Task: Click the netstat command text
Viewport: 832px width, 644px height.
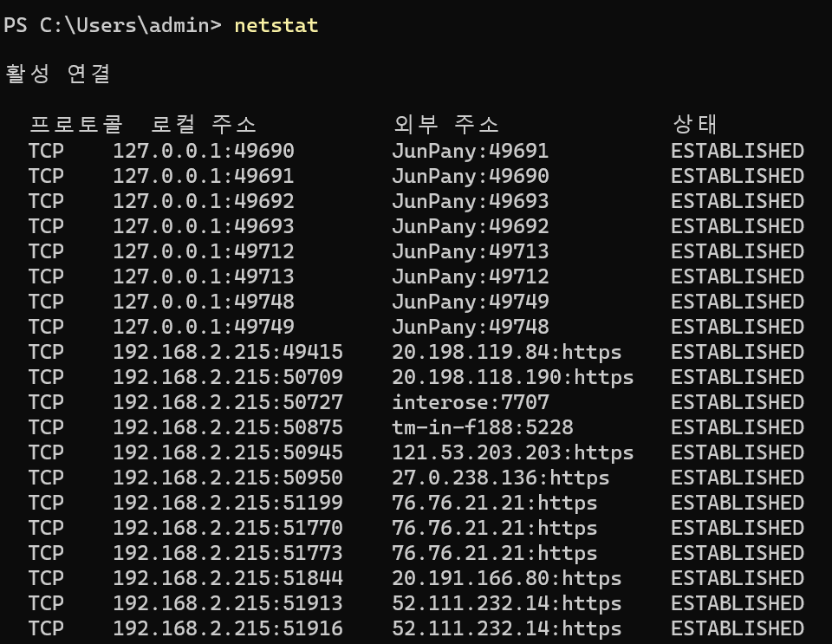Action: coord(276,25)
